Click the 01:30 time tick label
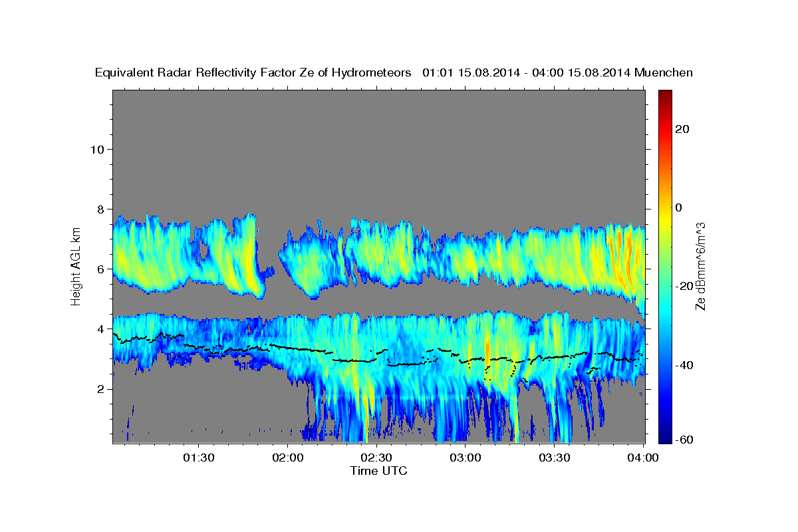Viewport: 798px width, 532px height. [198, 458]
